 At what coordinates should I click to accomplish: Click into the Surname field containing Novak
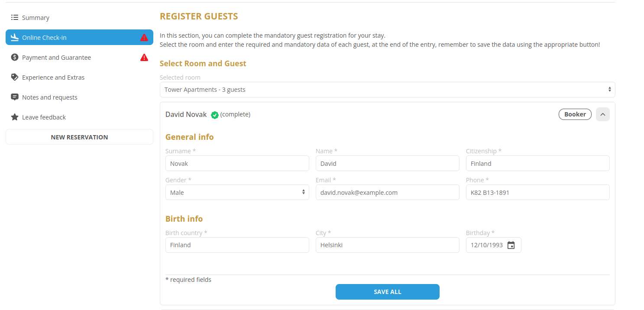coord(237,163)
